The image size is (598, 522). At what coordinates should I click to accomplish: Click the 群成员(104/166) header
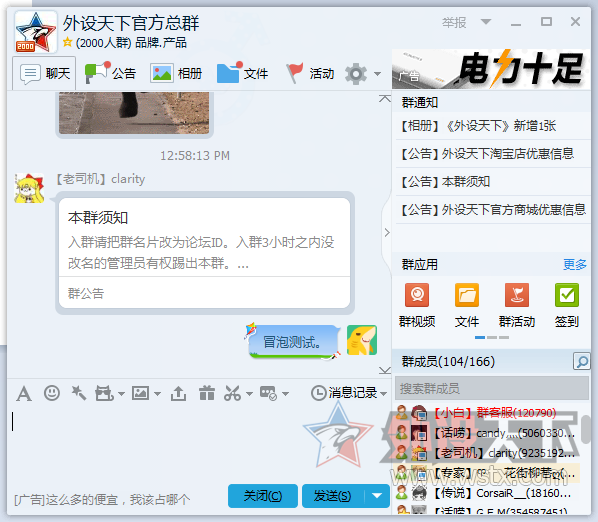tap(448, 361)
